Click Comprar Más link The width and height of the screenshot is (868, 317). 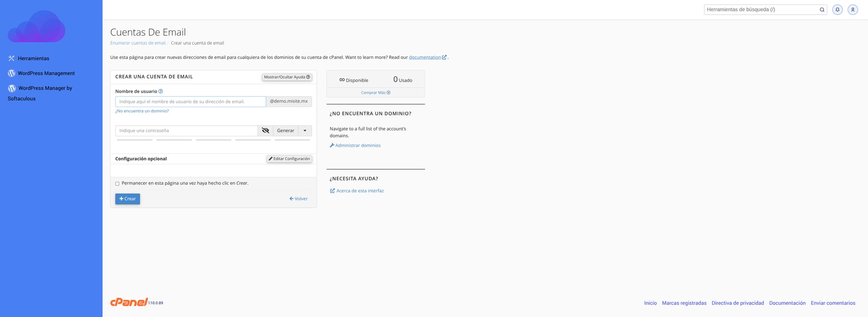click(x=376, y=92)
